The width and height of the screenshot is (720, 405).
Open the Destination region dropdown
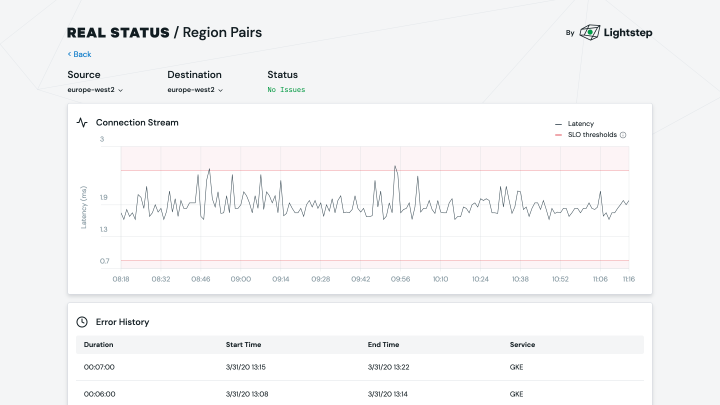(195, 90)
